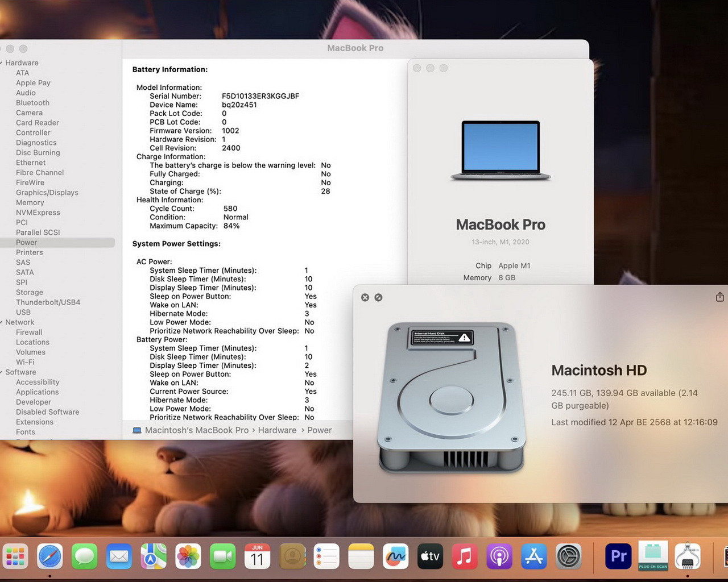
Task: Click the Maximum Capacity 84% value
Action: (x=231, y=226)
